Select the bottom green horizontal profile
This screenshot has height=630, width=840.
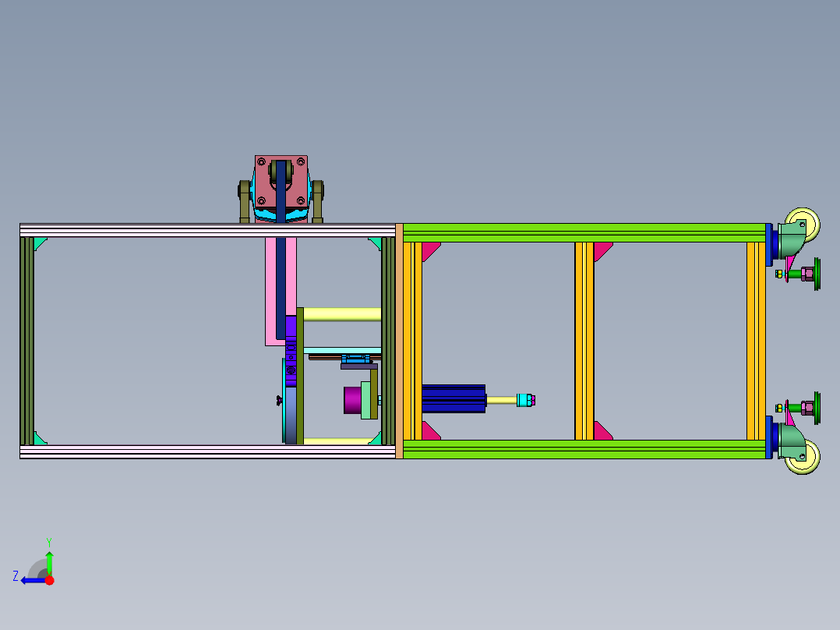tap(584, 449)
